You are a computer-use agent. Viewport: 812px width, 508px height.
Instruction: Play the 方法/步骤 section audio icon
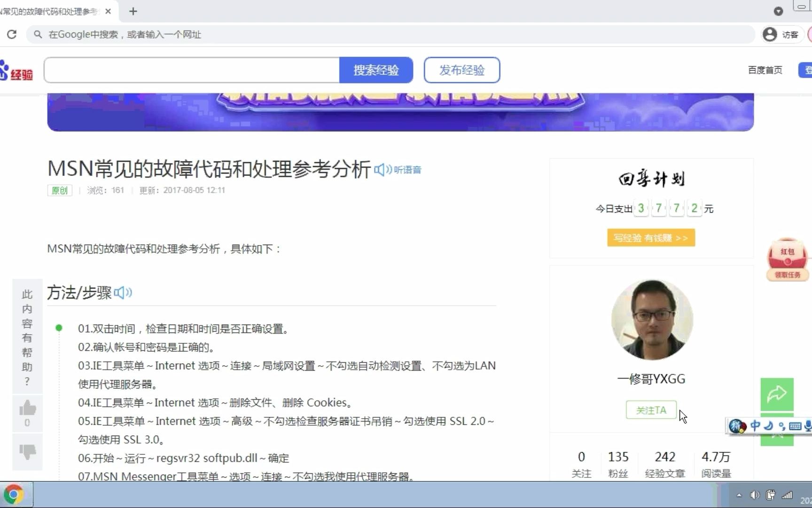(x=123, y=293)
